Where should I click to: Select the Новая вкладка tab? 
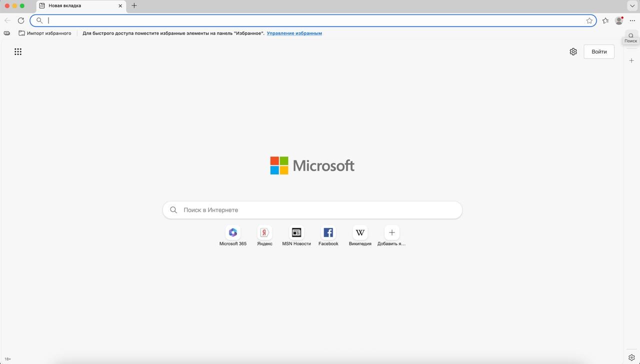coord(75,6)
